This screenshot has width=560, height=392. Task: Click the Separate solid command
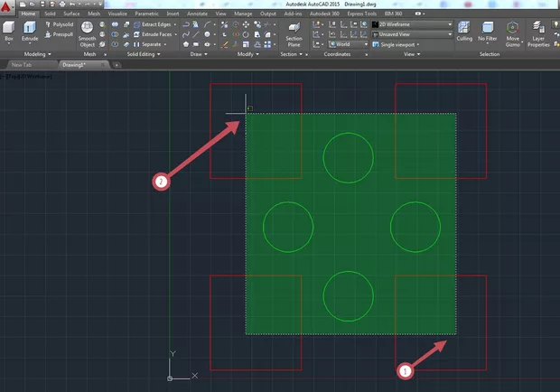pos(147,44)
